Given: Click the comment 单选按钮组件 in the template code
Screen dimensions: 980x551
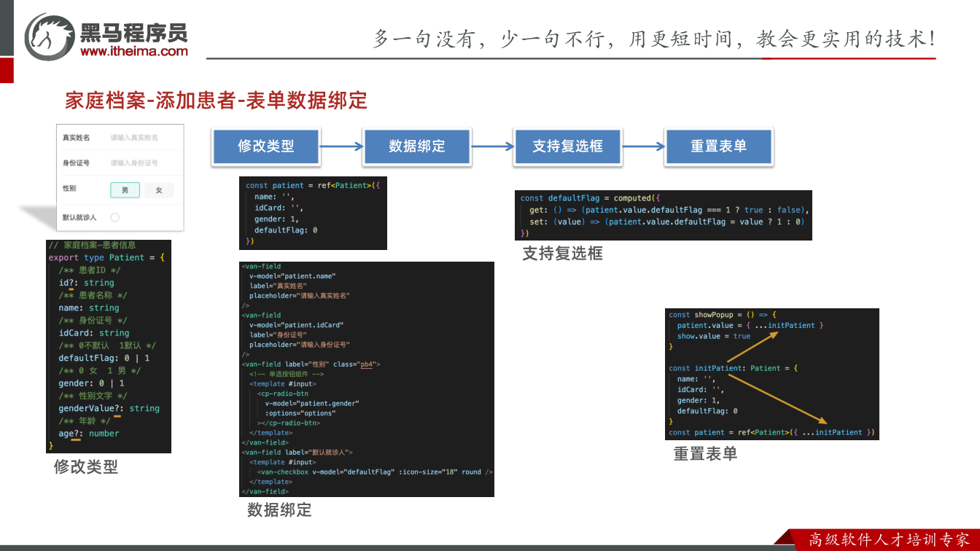Looking at the screenshot, I should pyautogui.click(x=287, y=374).
